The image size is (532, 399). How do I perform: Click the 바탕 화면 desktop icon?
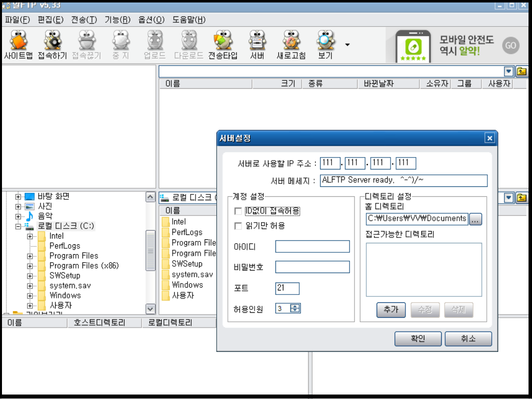[30, 196]
